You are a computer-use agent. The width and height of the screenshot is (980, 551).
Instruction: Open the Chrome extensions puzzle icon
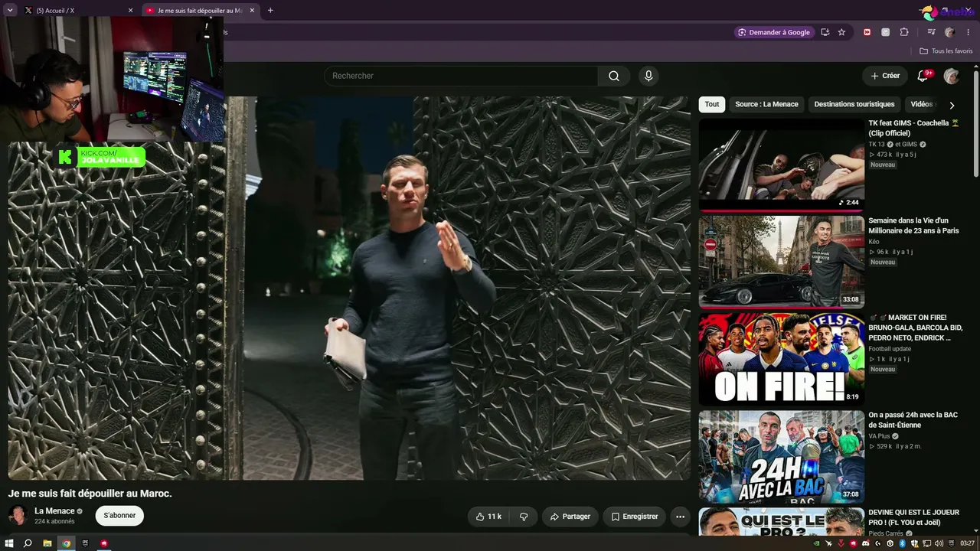tap(904, 32)
